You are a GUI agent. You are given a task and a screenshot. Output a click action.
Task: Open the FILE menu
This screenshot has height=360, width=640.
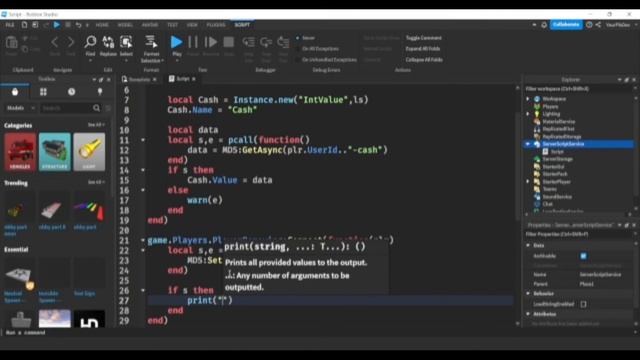[x=9, y=25]
